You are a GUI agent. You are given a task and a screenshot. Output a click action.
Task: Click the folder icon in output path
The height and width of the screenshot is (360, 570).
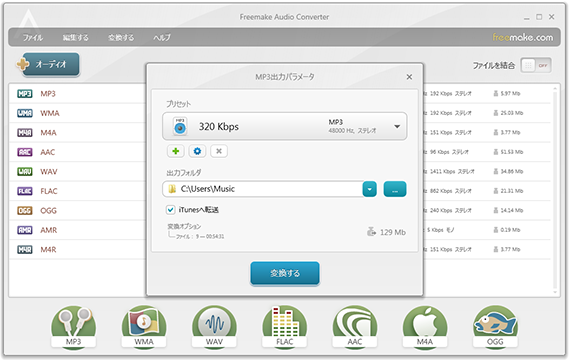coord(172,189)
